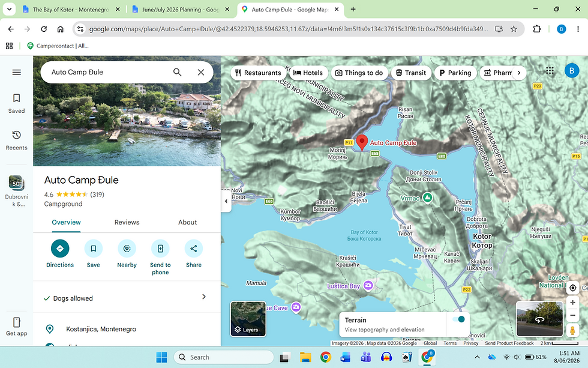Open the Google apps grid
Viewport: 588px width, 368px height.
550,70
